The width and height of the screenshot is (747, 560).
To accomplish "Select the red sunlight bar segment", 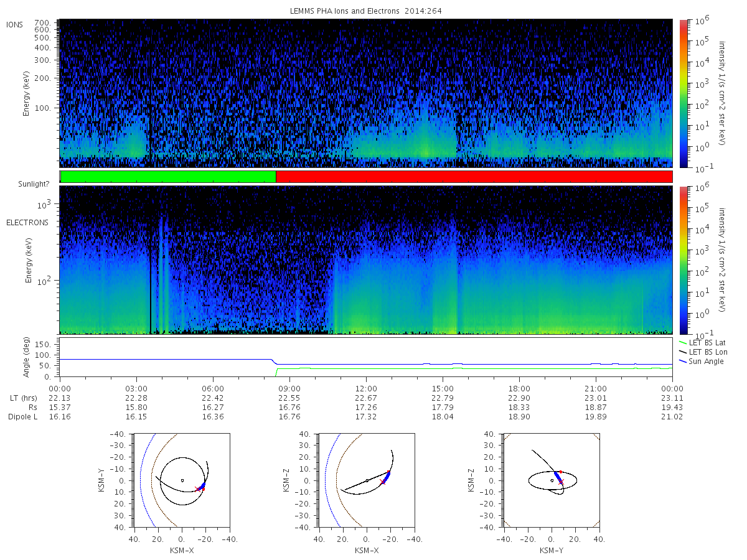I will tap(474, 177).
